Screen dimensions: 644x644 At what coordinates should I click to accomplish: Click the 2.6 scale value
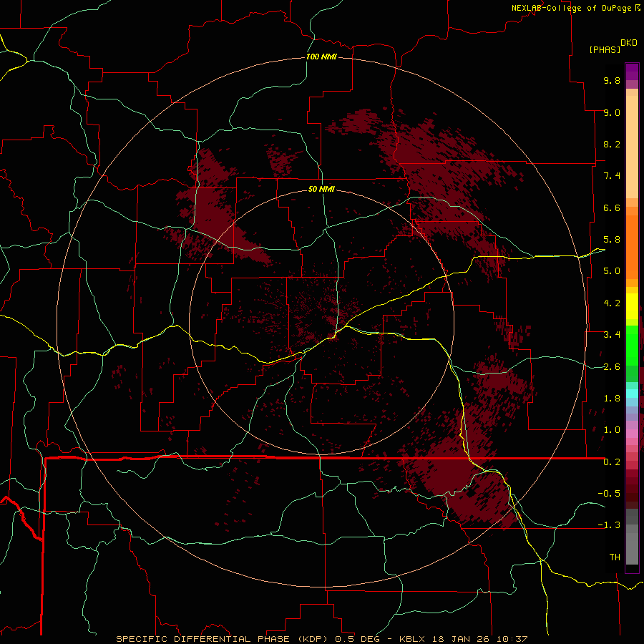coord(612,367)
